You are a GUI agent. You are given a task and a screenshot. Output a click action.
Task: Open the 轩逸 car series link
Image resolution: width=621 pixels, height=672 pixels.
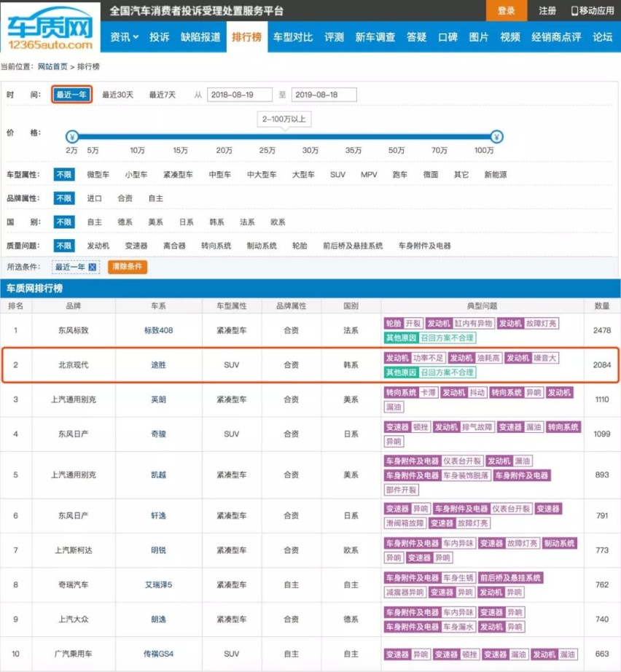[x=159, y=515]
